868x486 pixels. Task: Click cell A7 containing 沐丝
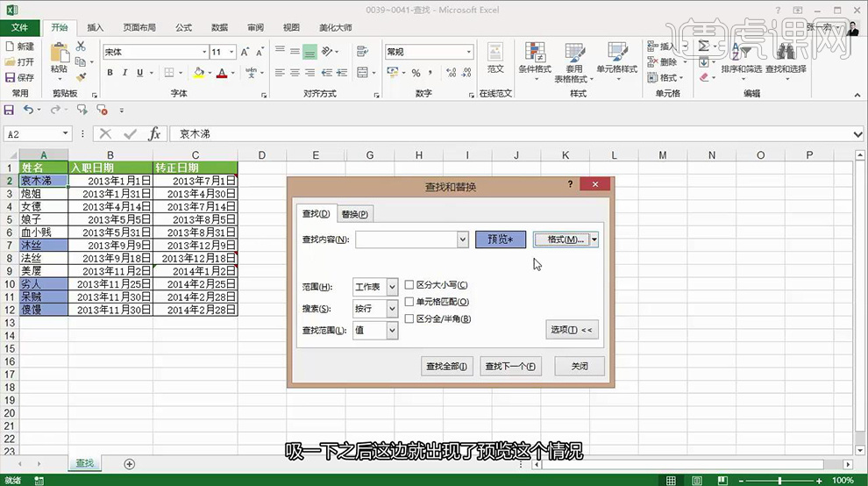coord(44,245)
